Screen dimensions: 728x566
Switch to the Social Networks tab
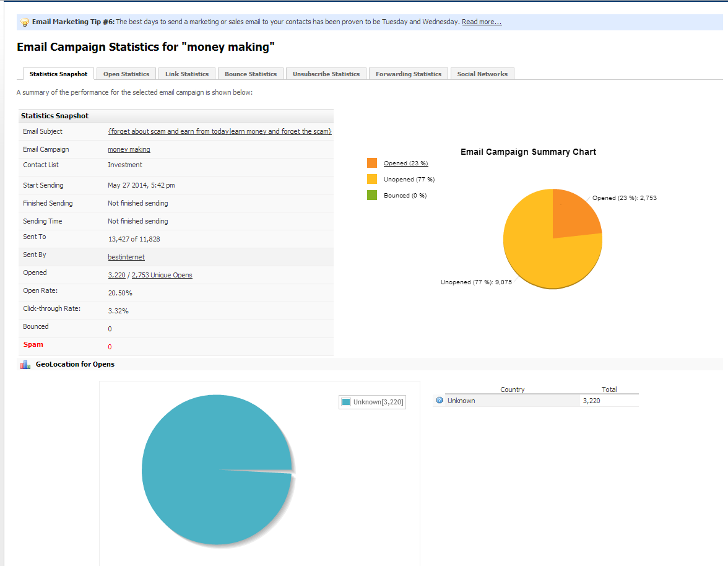[x=482, y=73]
